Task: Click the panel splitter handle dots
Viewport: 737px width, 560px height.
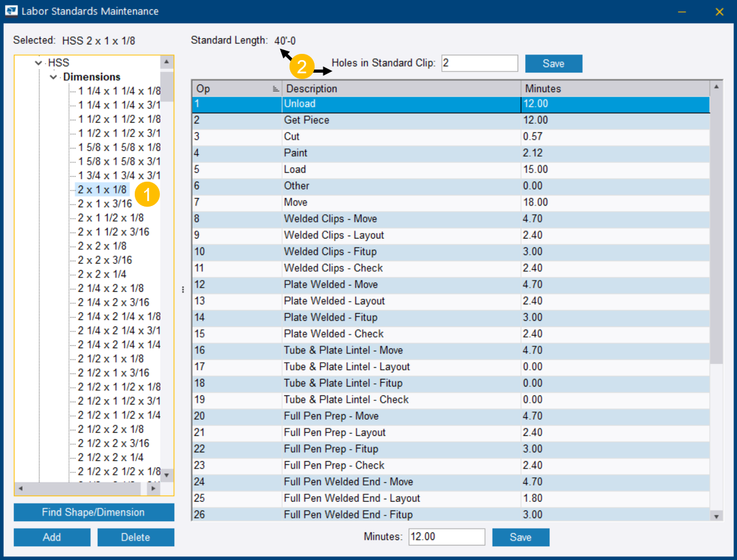Action: (183, 289)
